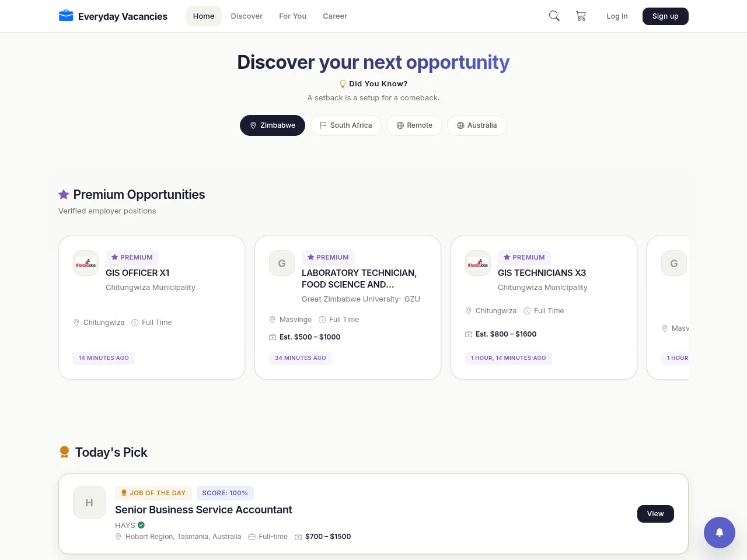Click the verified checkmark badge next to HAYS

pyautogui.click(x=141, y=525)
